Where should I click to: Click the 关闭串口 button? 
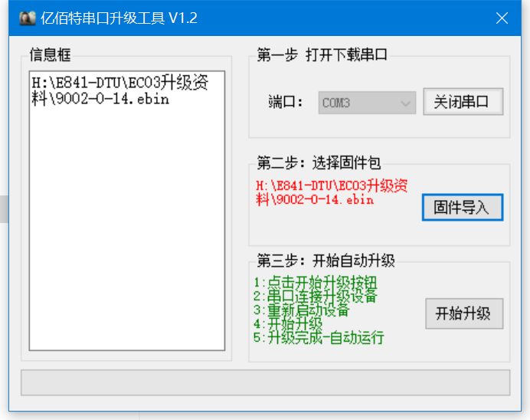(463, 102)
